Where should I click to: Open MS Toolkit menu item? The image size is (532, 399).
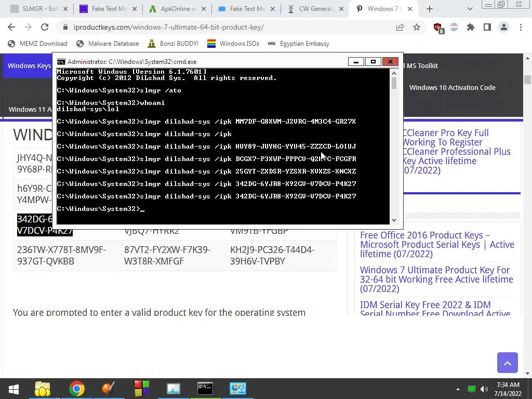422,66
